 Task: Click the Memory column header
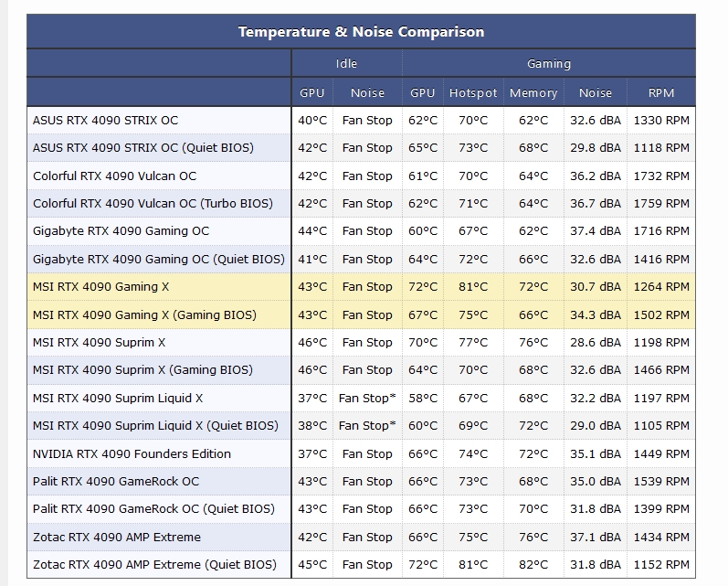coord(533,92)
